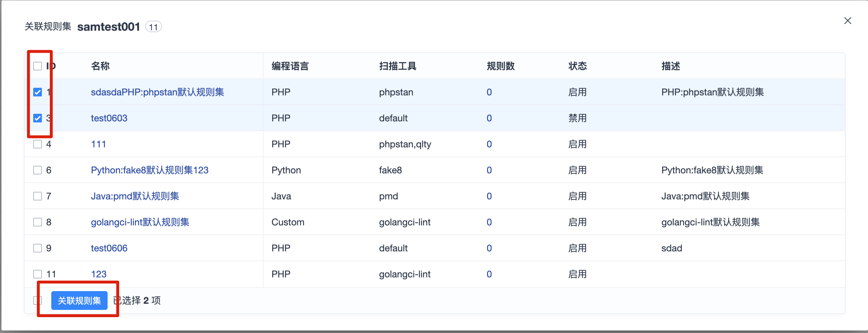Close the rule set association dialog
This screenshot has width=868, height=333.
pos(847,21)
